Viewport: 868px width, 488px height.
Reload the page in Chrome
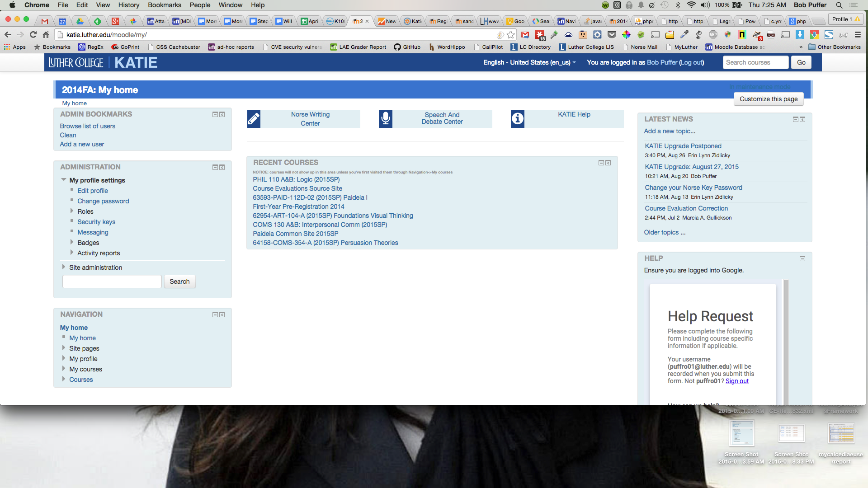[33, 35]
